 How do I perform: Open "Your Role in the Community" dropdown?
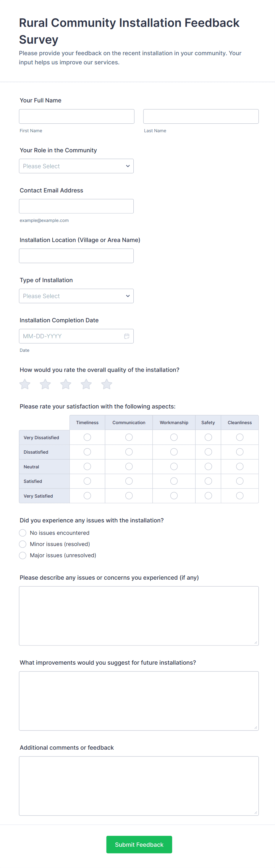pos(76,166)
